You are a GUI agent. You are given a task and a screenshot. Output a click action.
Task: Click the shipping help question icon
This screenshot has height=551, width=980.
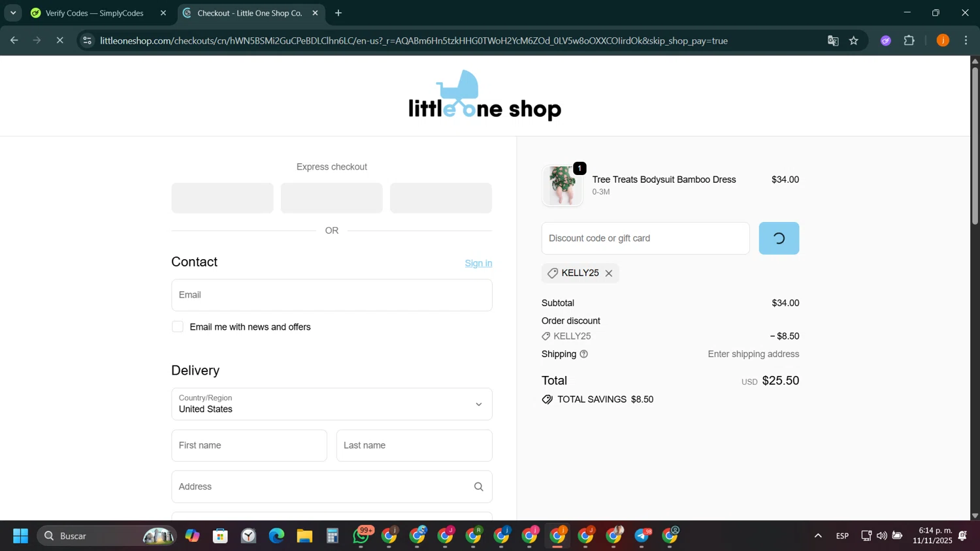click(x=584, y=354)
